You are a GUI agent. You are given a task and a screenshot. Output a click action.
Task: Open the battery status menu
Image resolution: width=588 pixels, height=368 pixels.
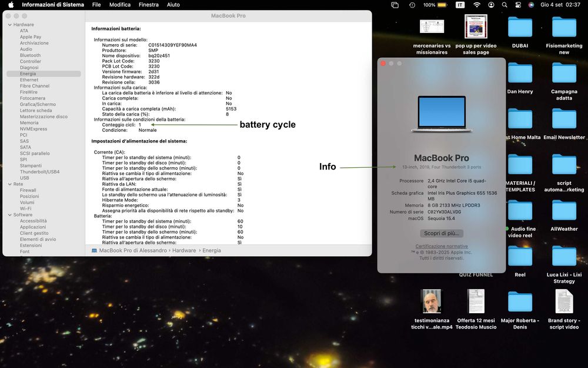(435, 5)
